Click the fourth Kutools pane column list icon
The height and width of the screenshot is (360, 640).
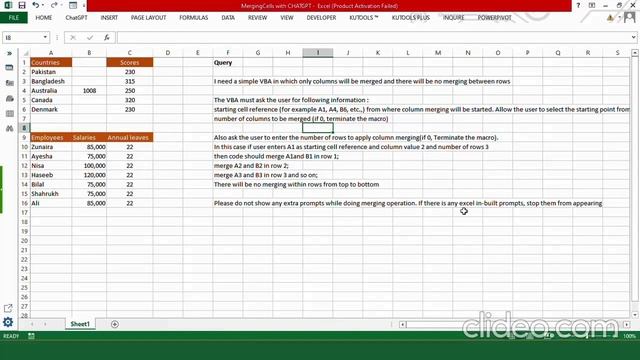pyautogui.click(x=9, y=113)
